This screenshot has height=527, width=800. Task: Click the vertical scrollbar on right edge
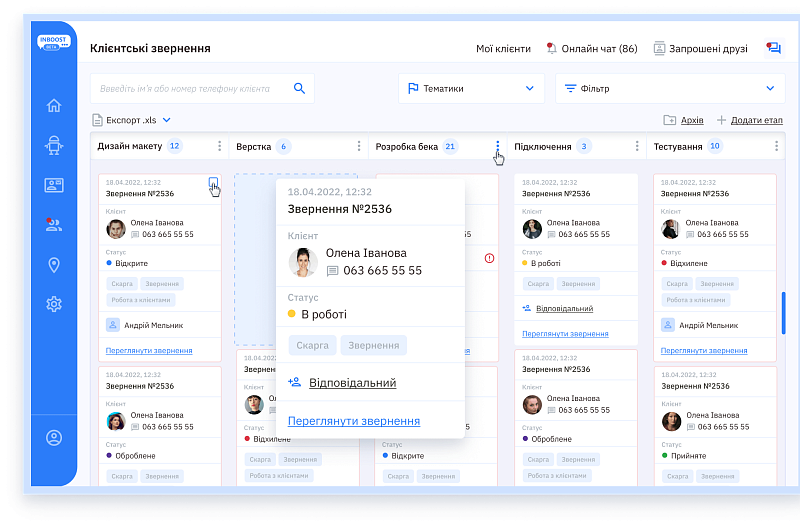point(783,310)
